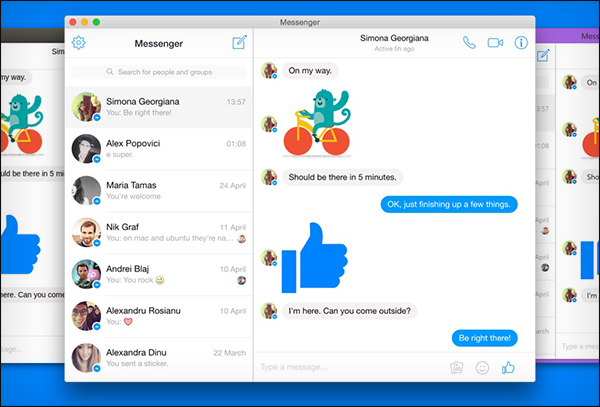Open Maria Tamas conversation
Image resolution: width=600 pixels, height=407 pixels.
(158, 190)
